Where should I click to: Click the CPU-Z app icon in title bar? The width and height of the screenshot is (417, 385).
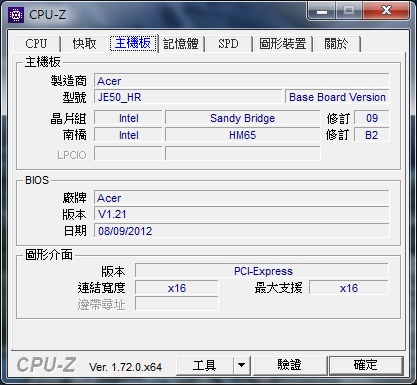16,15
